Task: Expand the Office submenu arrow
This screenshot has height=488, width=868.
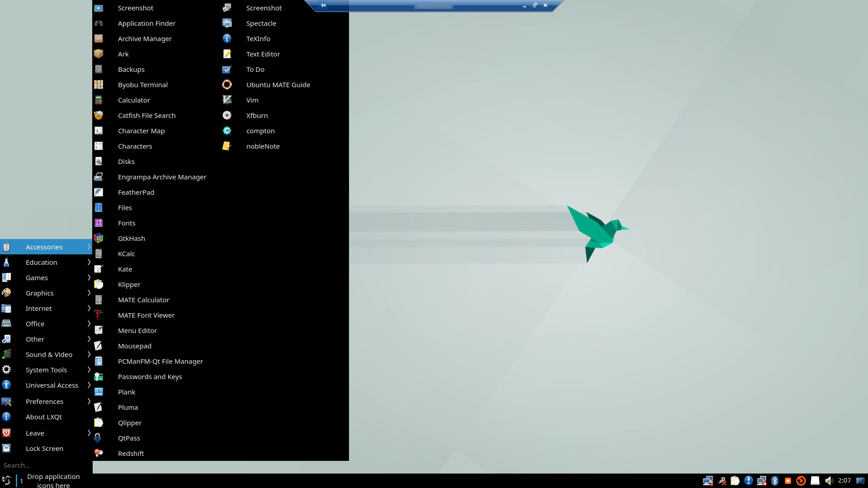Action: click(x=89, y=324)
